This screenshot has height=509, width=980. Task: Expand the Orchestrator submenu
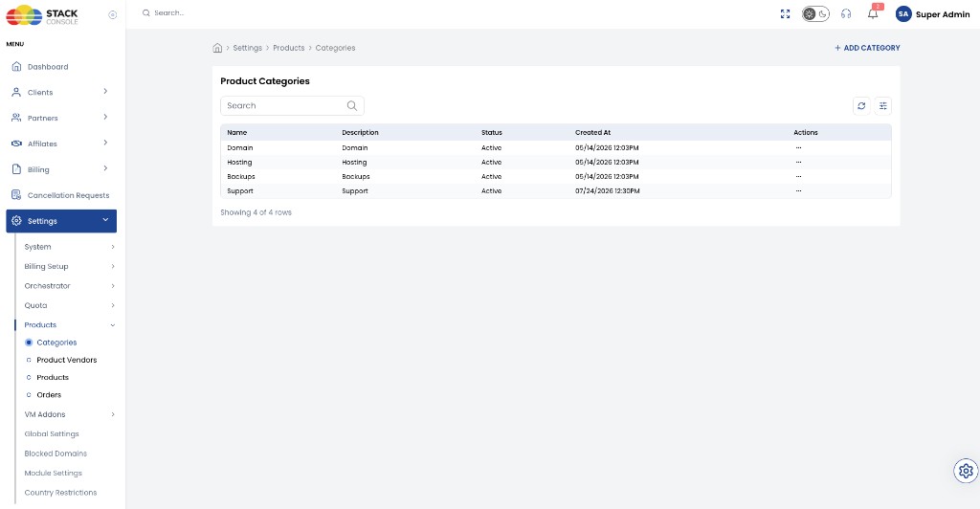pyautogui.click(x=69, y=286)
